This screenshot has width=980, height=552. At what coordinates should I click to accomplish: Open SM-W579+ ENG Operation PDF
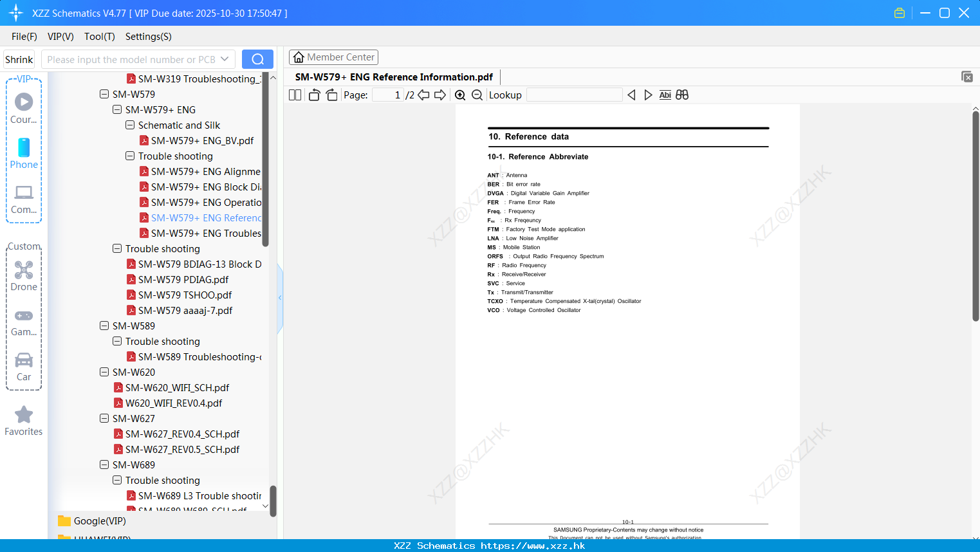pos(200,202)
